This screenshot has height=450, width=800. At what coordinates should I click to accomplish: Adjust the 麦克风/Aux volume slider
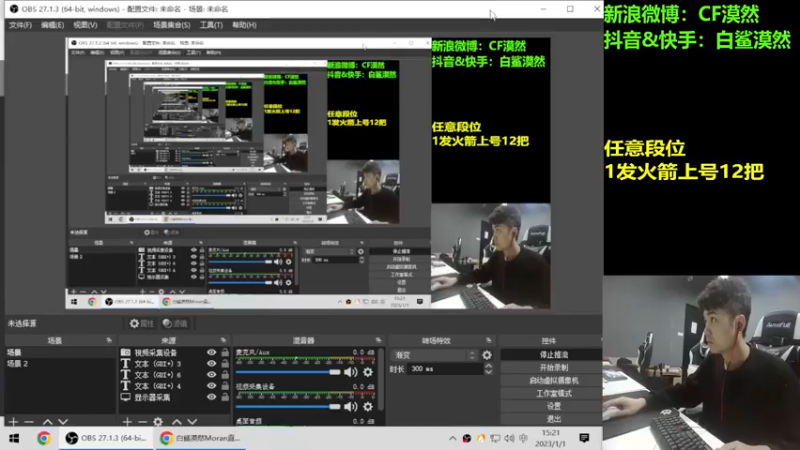point(288,372)
